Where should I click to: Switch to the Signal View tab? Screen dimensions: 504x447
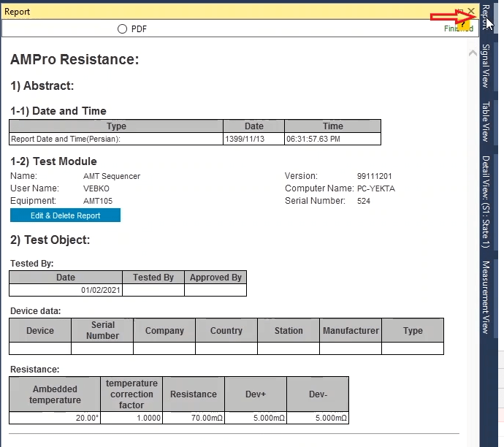click(486, 66)
